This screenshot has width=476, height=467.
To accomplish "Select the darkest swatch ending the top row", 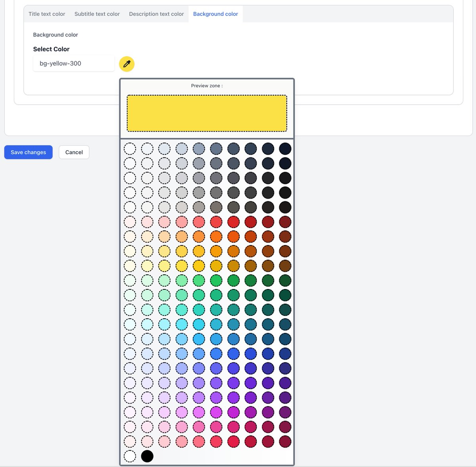I will click(x=285, y=149).
